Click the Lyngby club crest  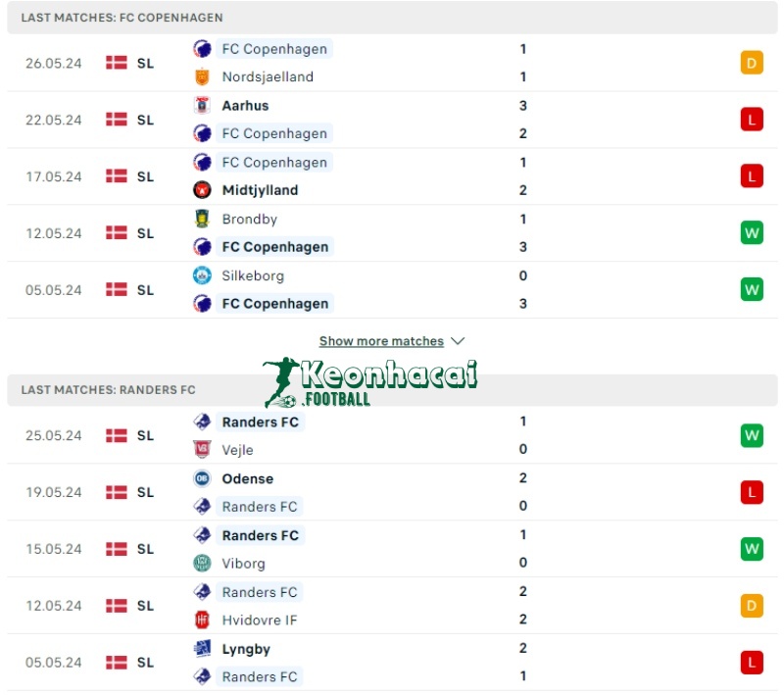coord(203,648)
